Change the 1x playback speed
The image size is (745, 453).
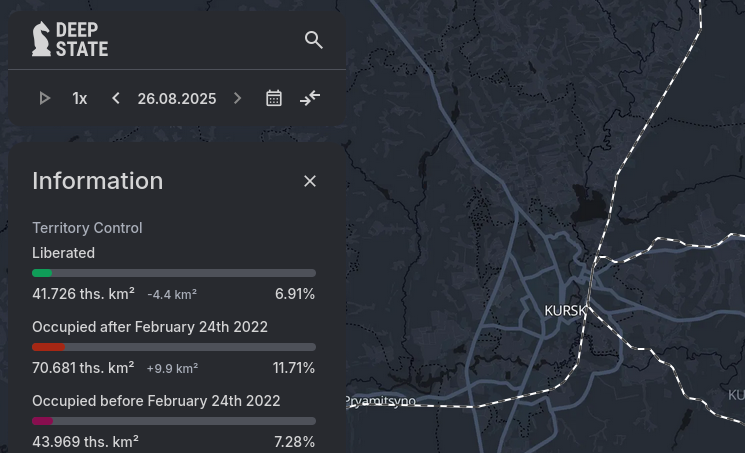(80, 98)
